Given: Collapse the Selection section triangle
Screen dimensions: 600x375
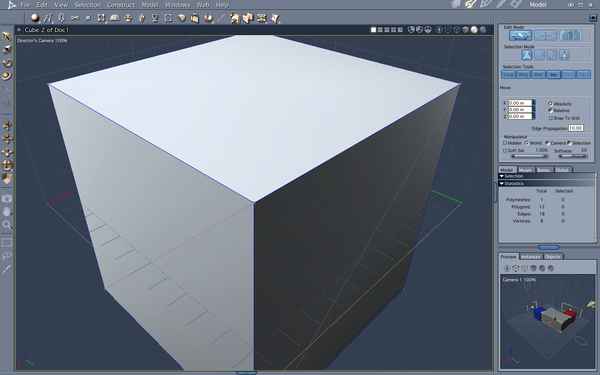Looking at the screenshot, I should pos(502,176).
